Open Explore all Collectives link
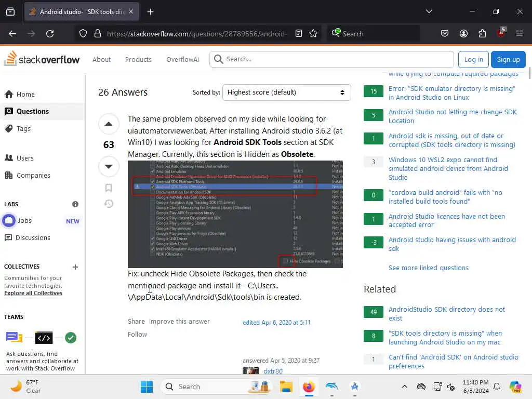Viewport: 532px width, 399px height. (33, 293)
